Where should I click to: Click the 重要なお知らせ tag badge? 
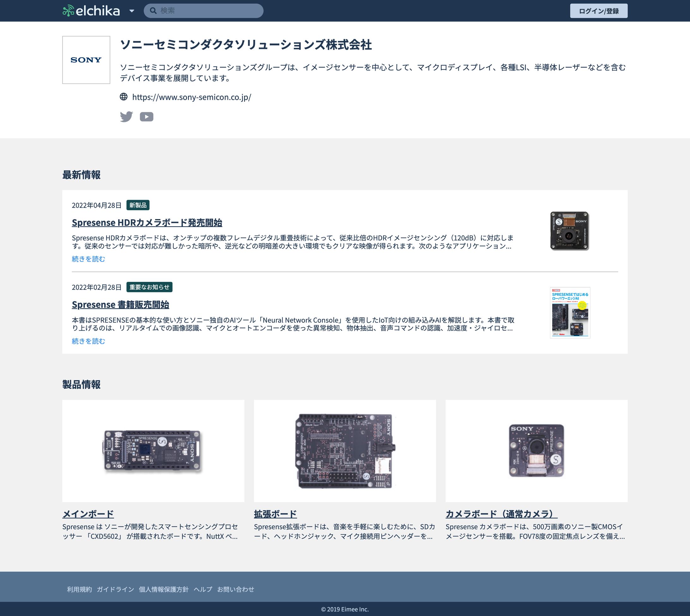[149, 287]
